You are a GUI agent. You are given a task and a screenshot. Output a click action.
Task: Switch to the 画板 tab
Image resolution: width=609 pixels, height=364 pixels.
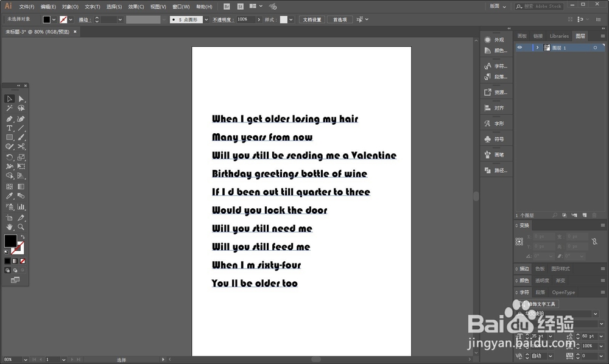pos(522,36)
